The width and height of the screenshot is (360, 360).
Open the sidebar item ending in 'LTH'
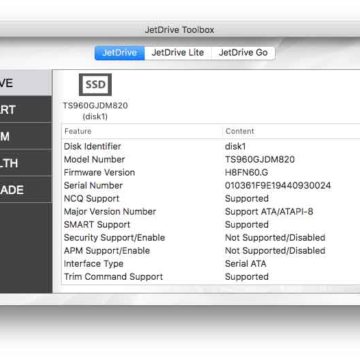coord(26,163)
